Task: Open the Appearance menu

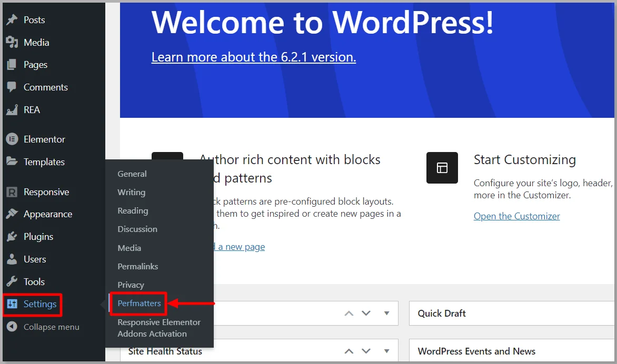Action: [x=47, y=214]
